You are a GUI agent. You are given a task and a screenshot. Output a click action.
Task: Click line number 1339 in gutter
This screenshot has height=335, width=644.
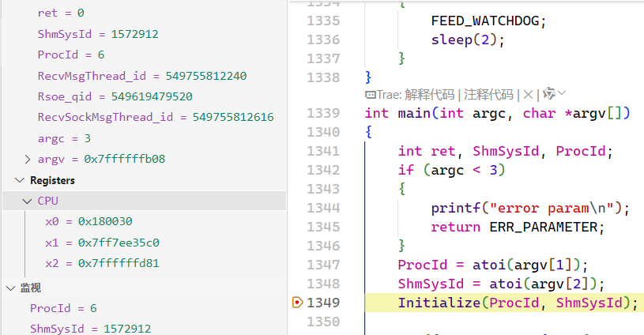click(x=323, y=113)
